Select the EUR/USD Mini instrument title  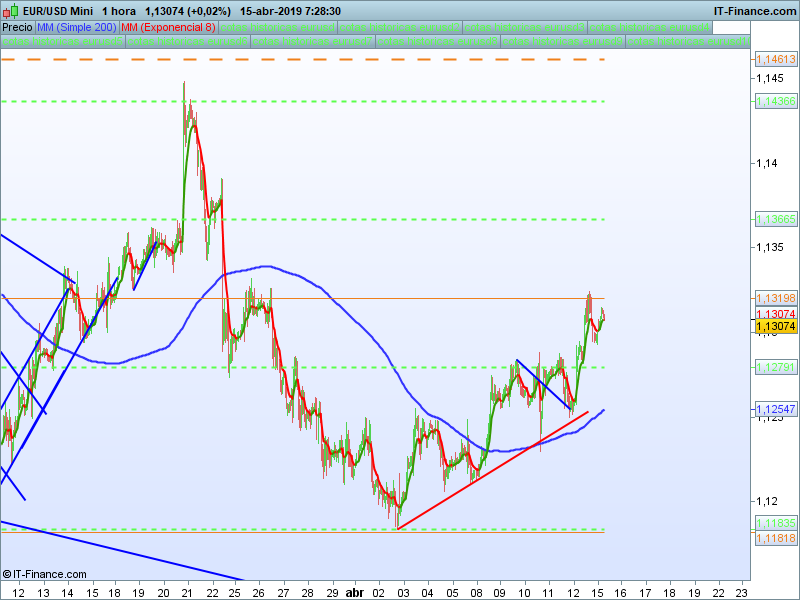[58, 11]
